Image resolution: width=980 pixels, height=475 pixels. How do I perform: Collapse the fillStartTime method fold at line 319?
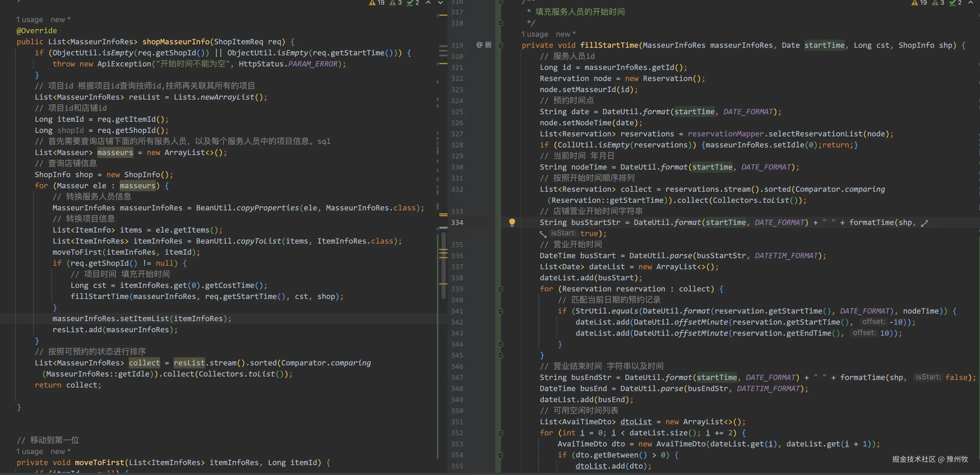coord(501,45)
